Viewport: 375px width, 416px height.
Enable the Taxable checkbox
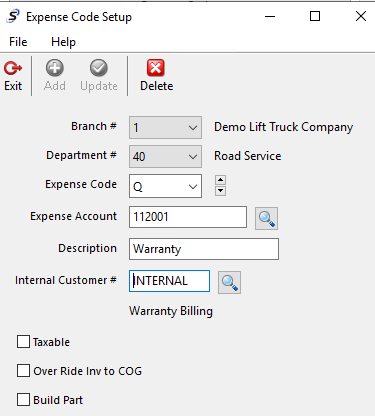tap(23, 342)
